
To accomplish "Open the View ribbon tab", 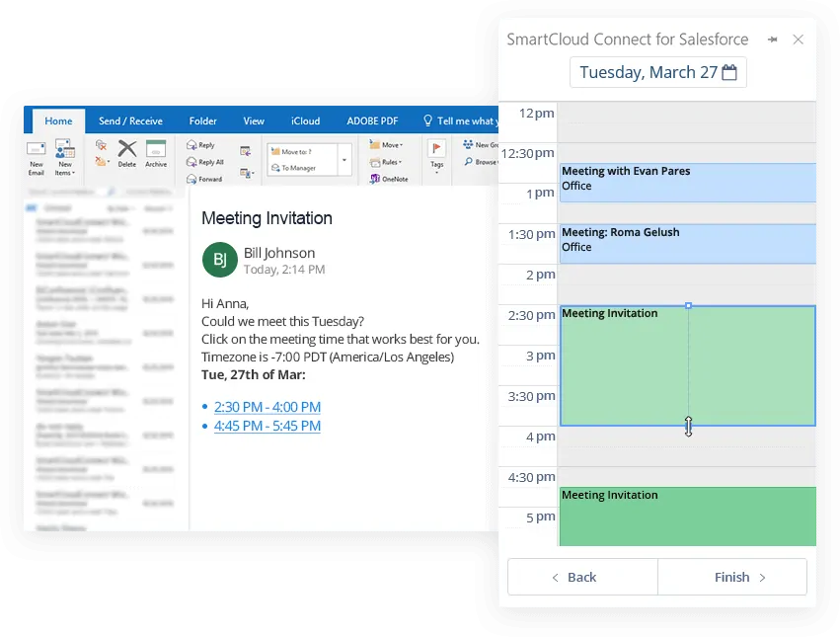I will [x=254, y=121].
